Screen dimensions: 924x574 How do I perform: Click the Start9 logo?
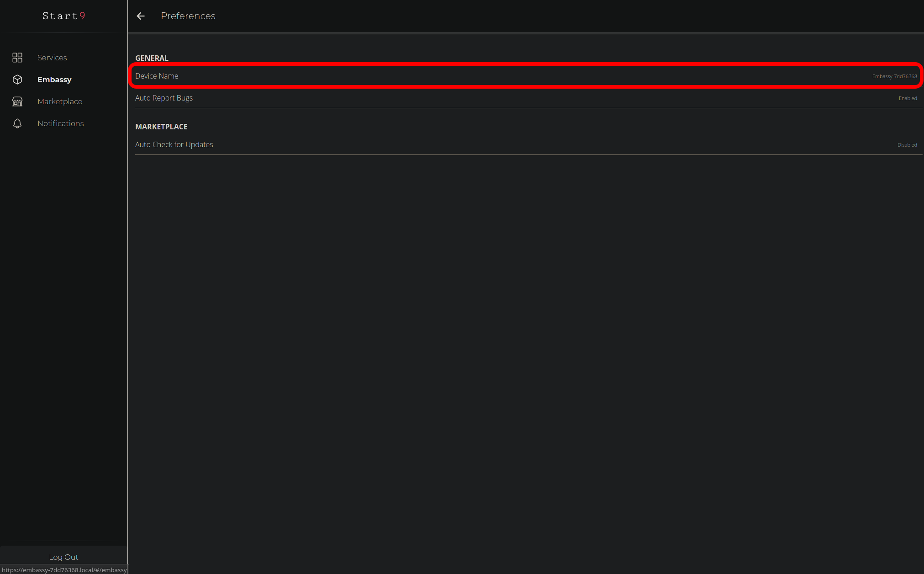(63, 16)
